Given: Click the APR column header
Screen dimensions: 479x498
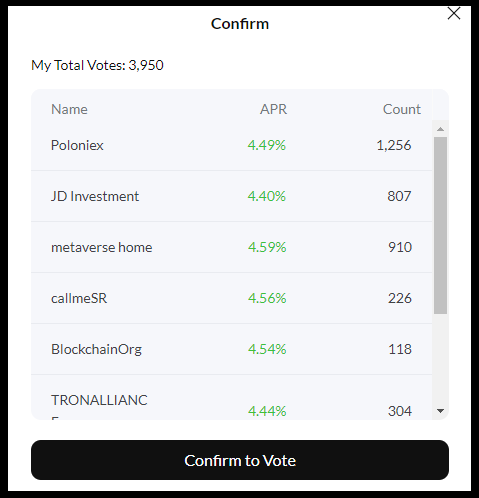Looking at the screenshot, I should coord(273,109).
